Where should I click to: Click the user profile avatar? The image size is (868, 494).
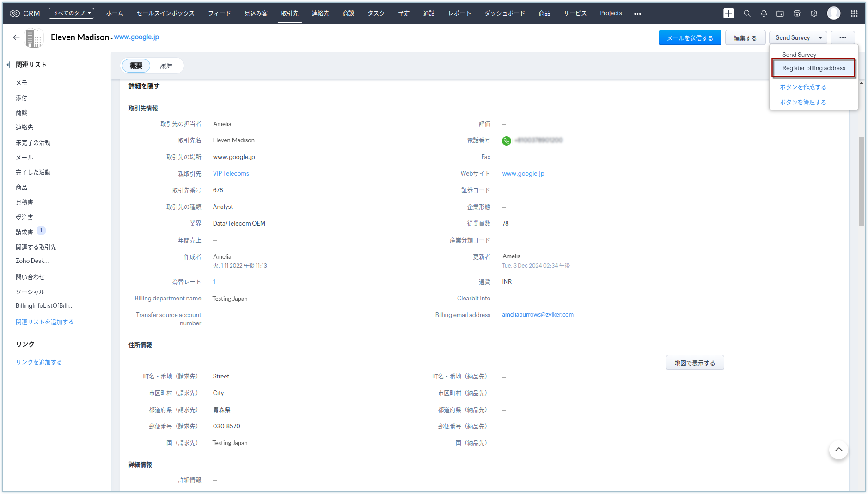[834, 13]
